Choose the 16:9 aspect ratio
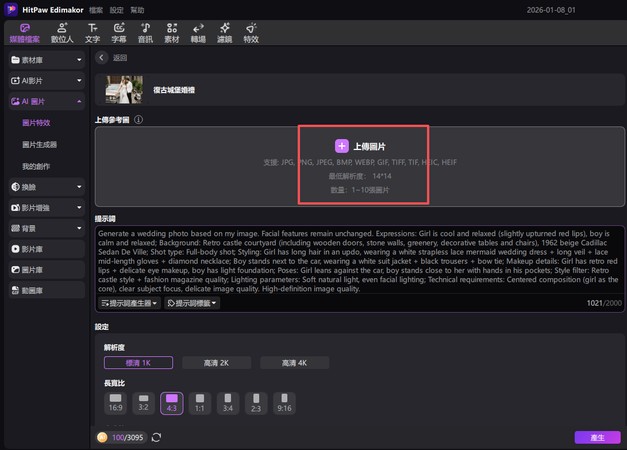 point(116,403)
